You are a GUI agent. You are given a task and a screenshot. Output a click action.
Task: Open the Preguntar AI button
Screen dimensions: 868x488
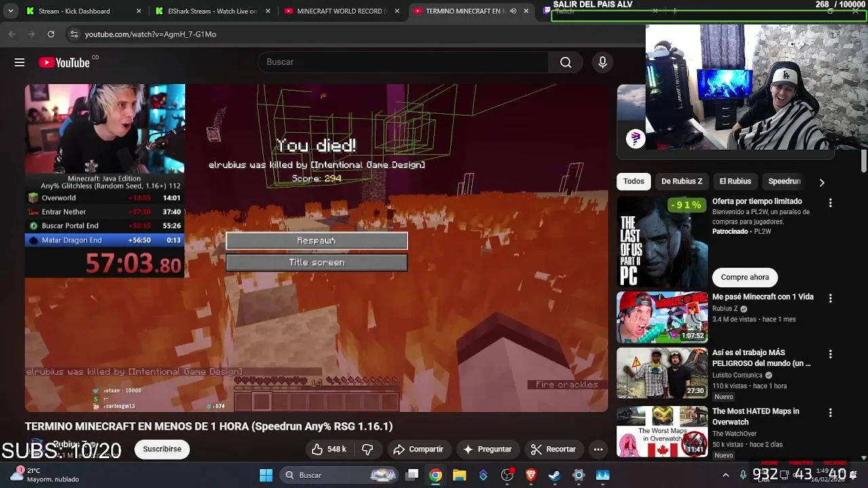click(x=487, y=449)
